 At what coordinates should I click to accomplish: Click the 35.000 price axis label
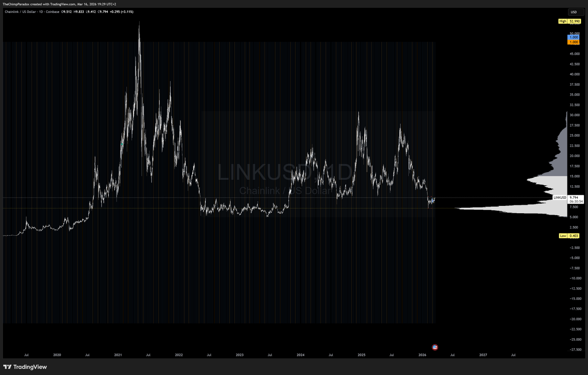[574, 95]
